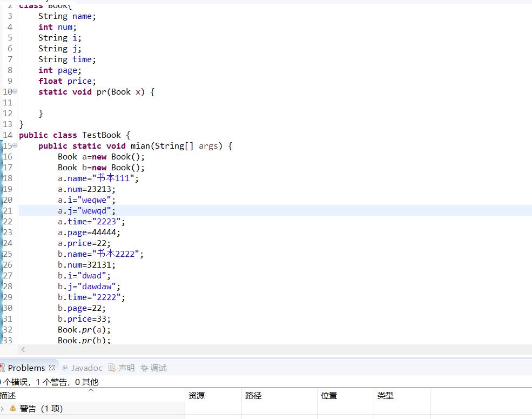Click on 'static void pr(Book x) {' line
The height and width of the screenshot is (419, 532).
coord(97,92)
